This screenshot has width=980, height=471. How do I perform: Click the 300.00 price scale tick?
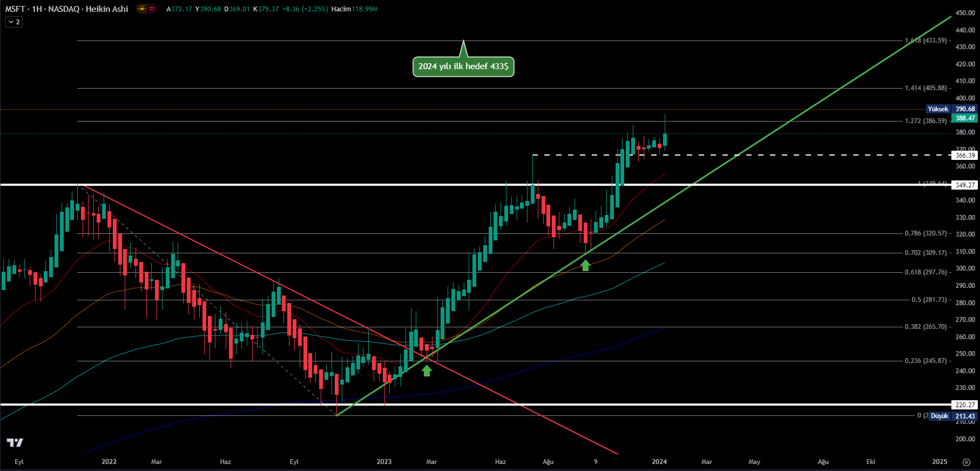[965, 268]
